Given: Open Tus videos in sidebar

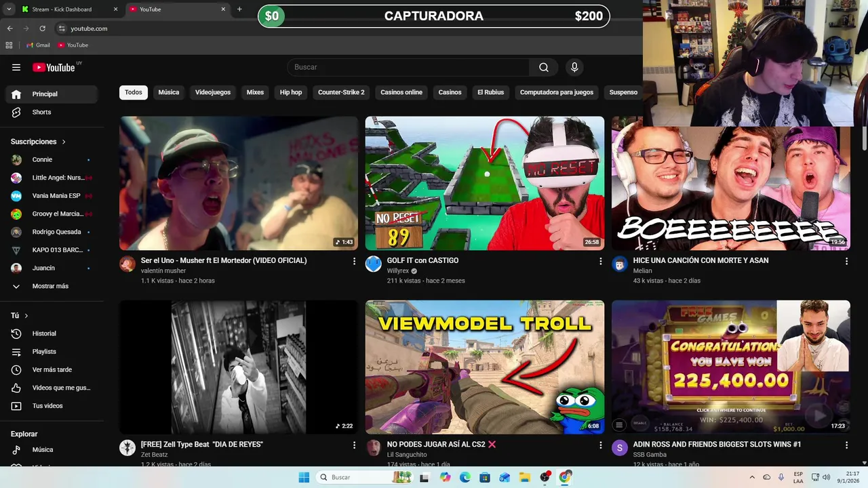Looking at the screenshot, I should (x=52, y=406).
